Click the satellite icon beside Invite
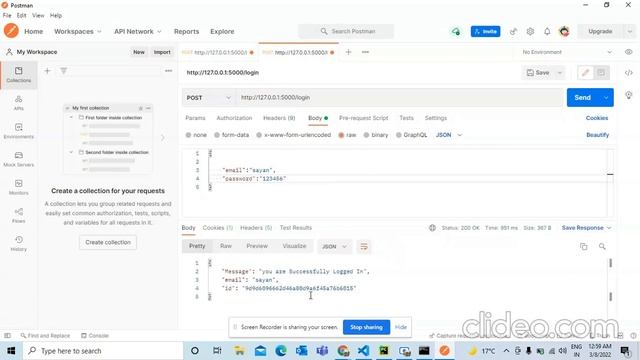This screenshot has height=360, width=640. point(513,31)
